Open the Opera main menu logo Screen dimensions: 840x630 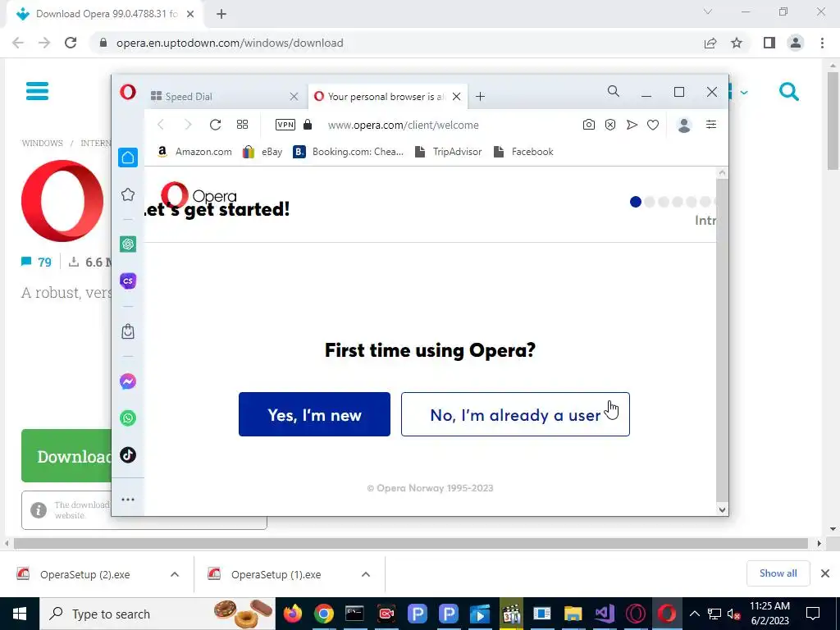[127, 92]
